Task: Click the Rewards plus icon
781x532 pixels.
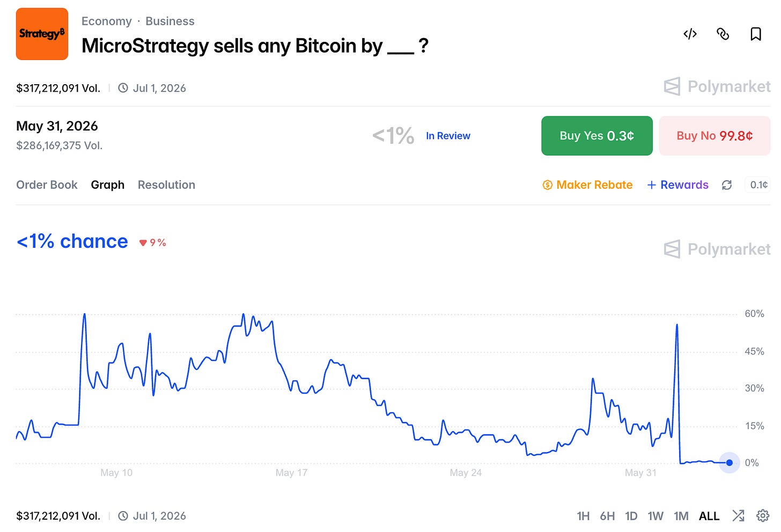Action: [x=651, y=185]
